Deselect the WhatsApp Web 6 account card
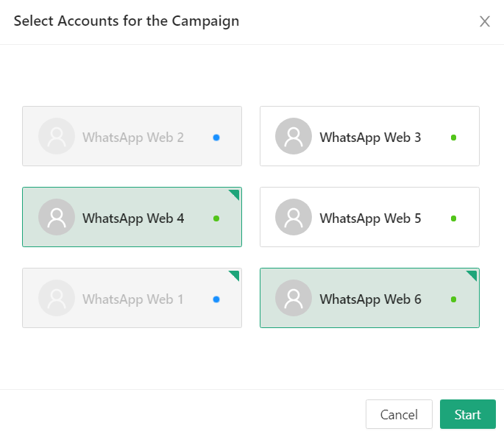 click(x=369, y=299)
